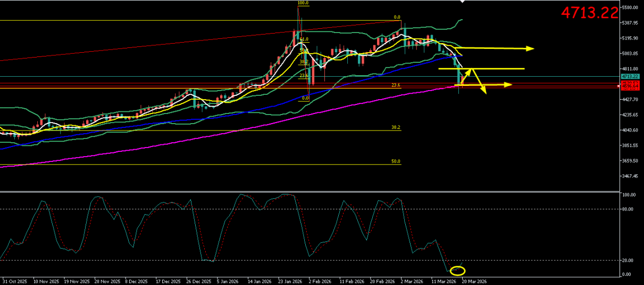
Task: Click the yellow circle on the stochastic oscillator
Action: click(x=457, y=271)
